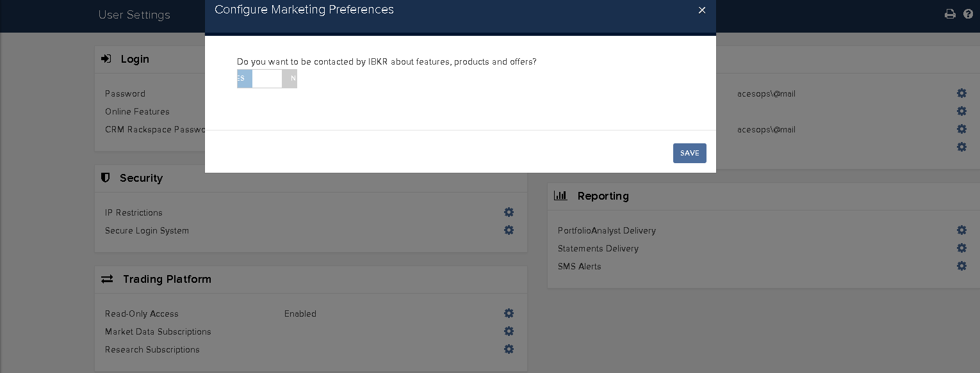980x373 pixels.
Task: Close the Configure Marketing Preferences dialog
Action: point(702,10)
